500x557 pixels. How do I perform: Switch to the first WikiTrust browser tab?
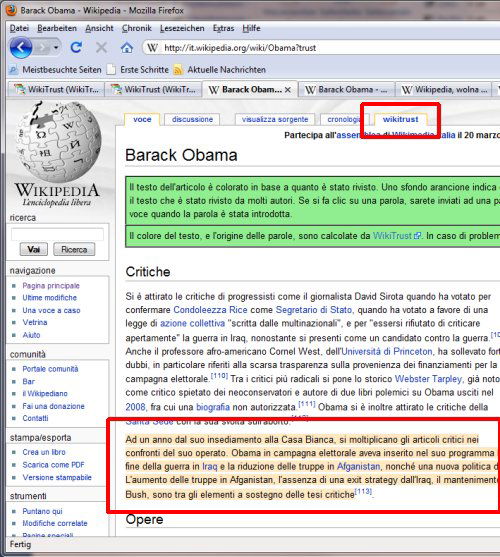pyautogui.click(x=56, y=90)
